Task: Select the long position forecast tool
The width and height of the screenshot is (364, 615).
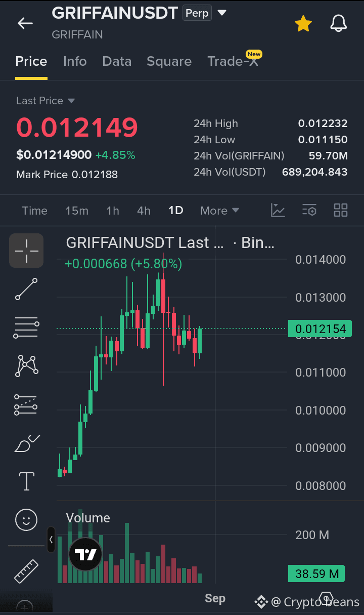Action: (26, 404)
